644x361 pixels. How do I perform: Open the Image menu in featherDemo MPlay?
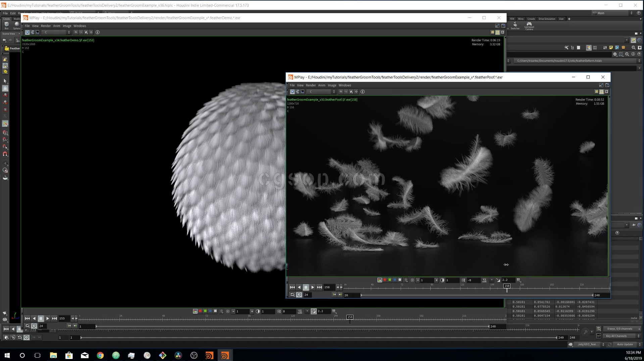(x=67, y=26)
